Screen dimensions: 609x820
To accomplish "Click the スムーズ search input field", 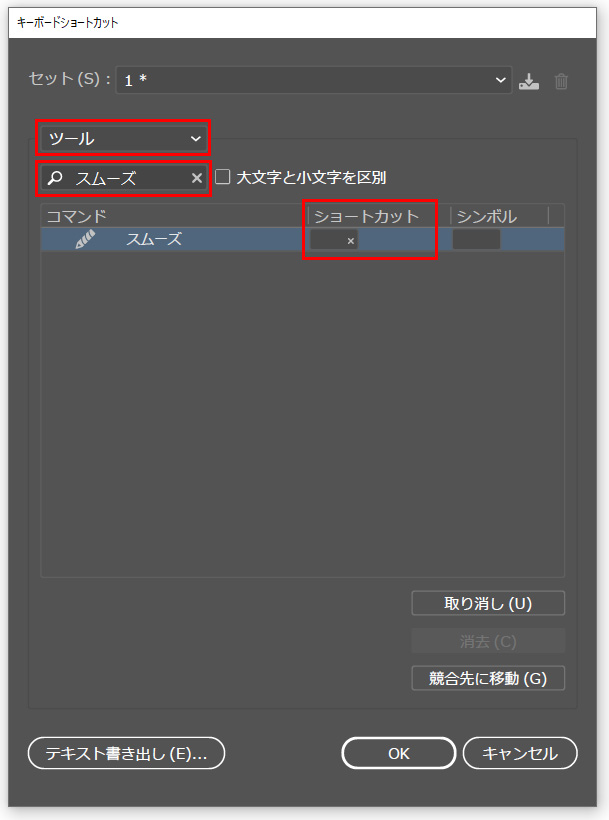I will pos(124,178).
